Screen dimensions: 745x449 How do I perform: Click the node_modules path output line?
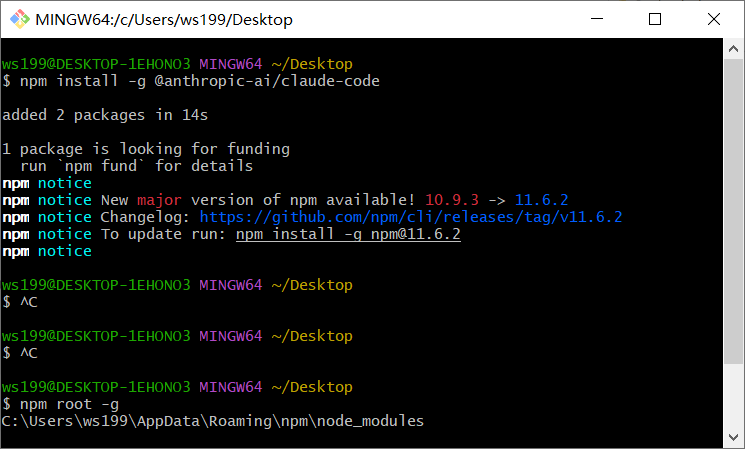tap(212, 421)
